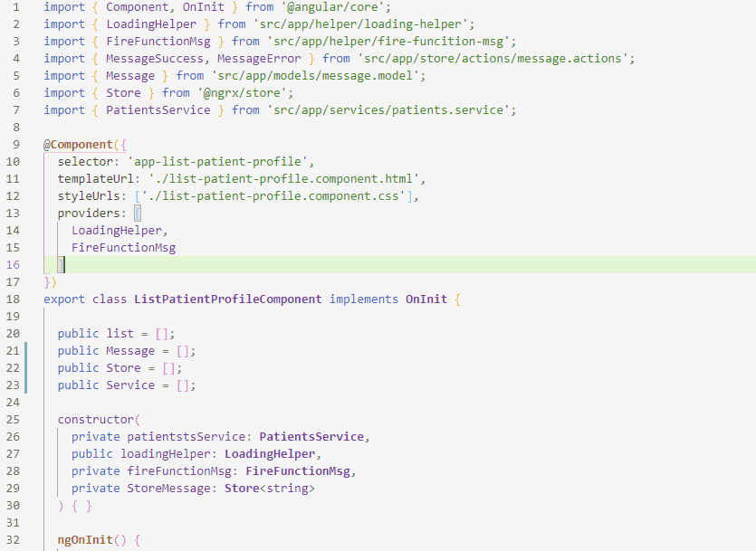Click line number 25 in gutter

click(x=13, y=420)
